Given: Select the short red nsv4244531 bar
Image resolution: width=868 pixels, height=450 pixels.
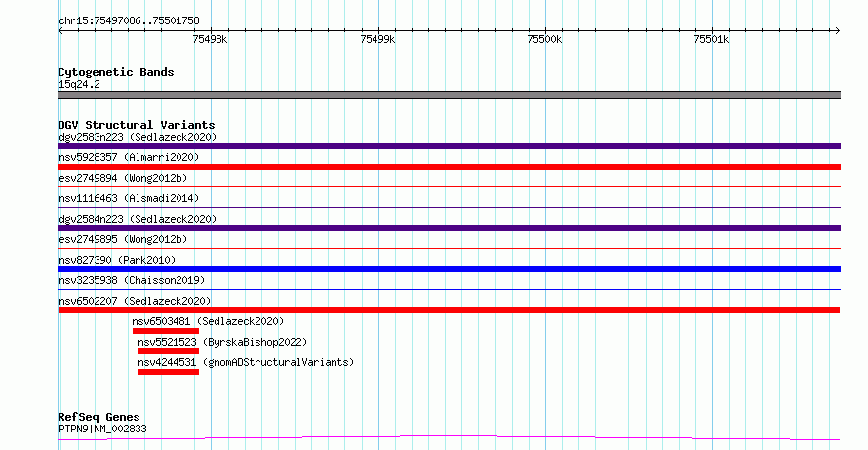Looking at the screenshot, I should [169, 372].
